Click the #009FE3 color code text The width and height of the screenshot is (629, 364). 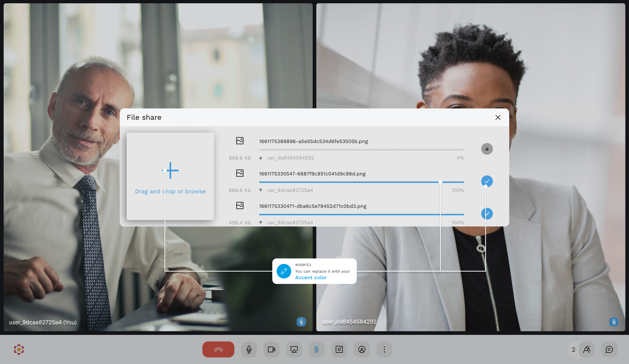tap(303, 265)
